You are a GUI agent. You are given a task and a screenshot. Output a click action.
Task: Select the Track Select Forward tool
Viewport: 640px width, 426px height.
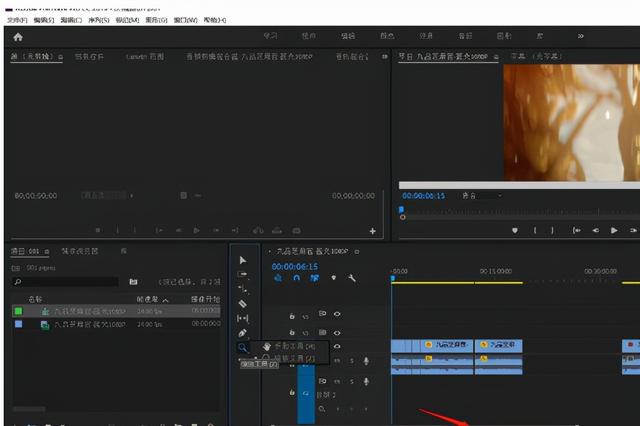click(242, 274)
